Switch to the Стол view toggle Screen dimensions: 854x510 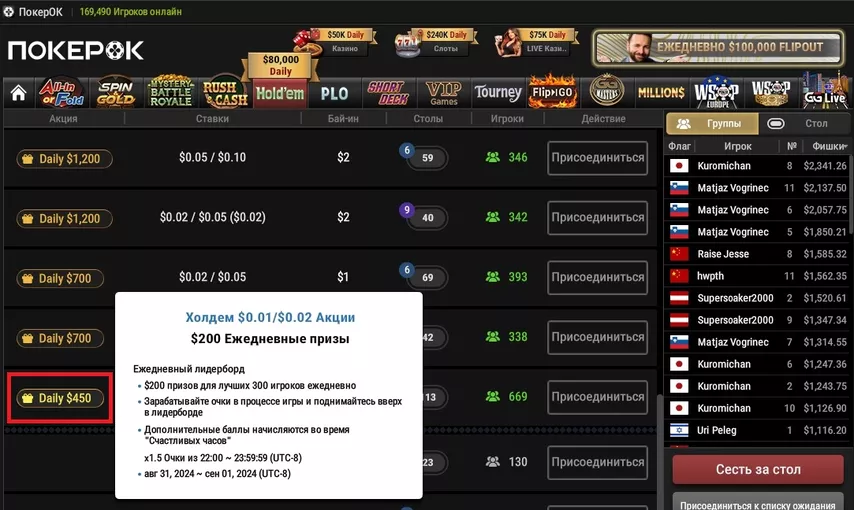(x=804, y=124)
